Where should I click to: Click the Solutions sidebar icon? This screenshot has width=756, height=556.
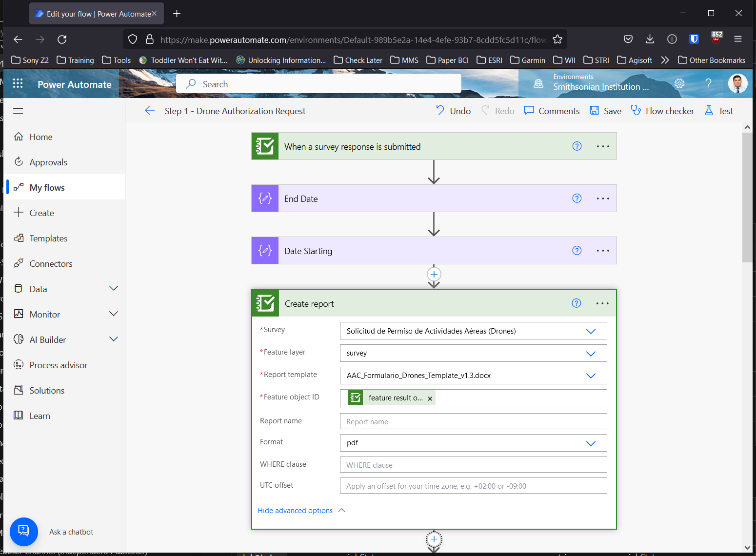click(19, 390)
